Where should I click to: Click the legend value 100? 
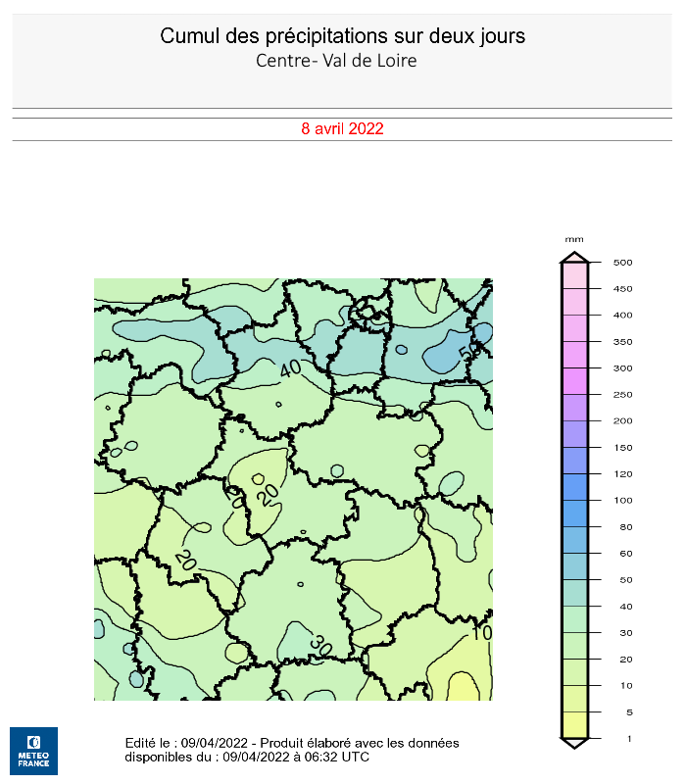(623, 501)
